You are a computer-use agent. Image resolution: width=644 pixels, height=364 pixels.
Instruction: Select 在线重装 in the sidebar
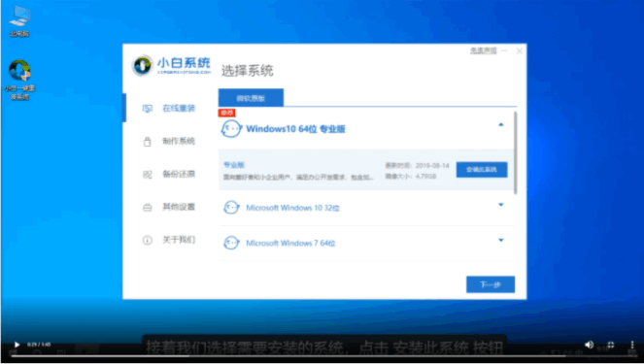(179, 109)
